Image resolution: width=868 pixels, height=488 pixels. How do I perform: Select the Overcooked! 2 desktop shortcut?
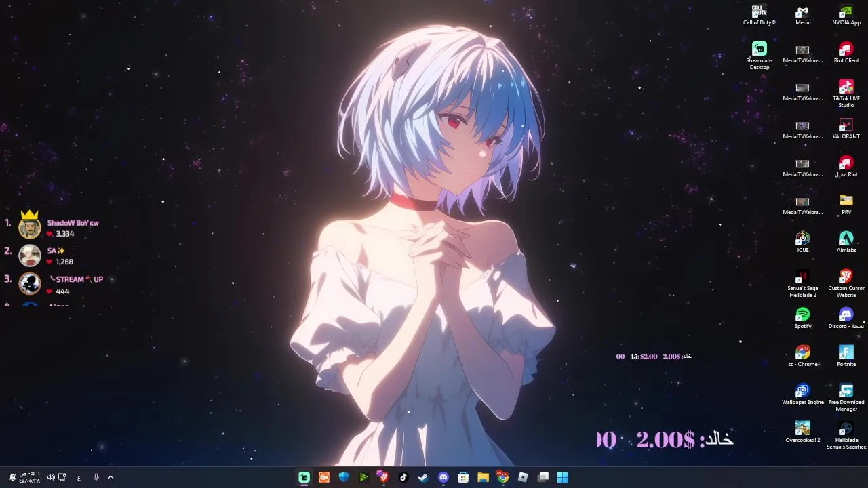803,433
